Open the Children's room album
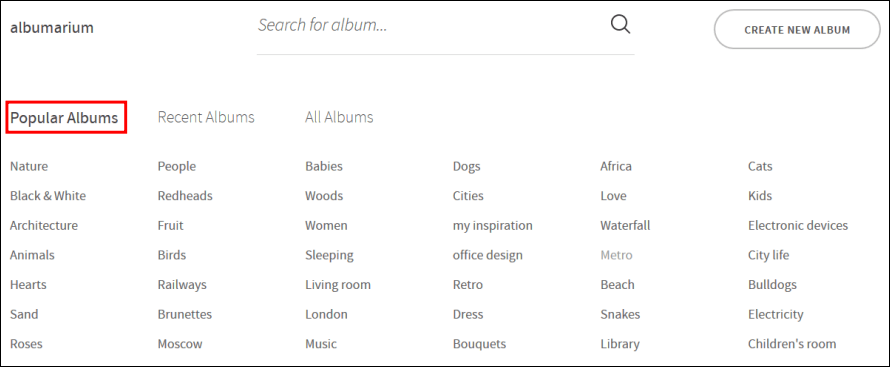 click(x=792, y=344)
